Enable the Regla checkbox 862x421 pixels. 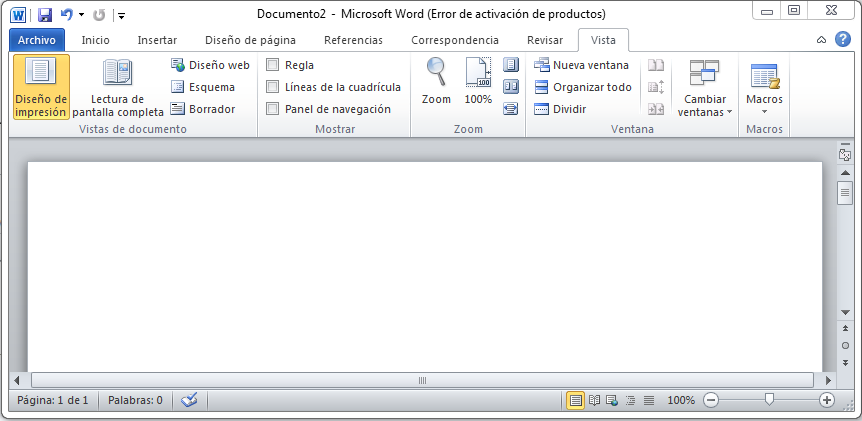tap(273, 65)
